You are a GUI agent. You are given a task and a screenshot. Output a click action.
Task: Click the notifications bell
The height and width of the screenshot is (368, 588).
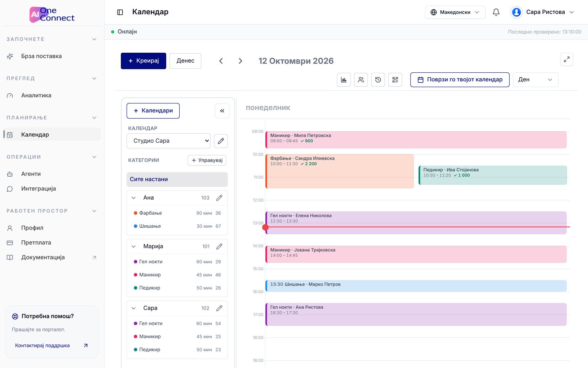click(496, 12)
